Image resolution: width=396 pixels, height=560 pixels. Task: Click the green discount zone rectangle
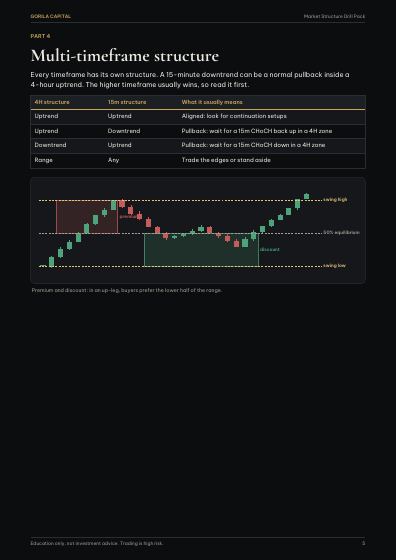point(201,250)
